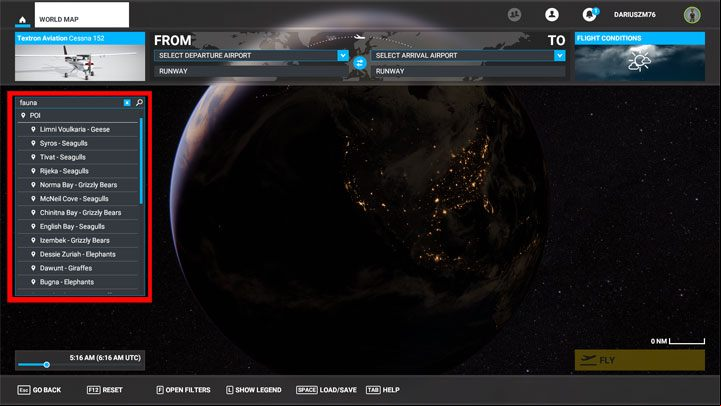Click the DARIUSZM76 username
This screenshot has height=406, width=721.
point(635,15)
